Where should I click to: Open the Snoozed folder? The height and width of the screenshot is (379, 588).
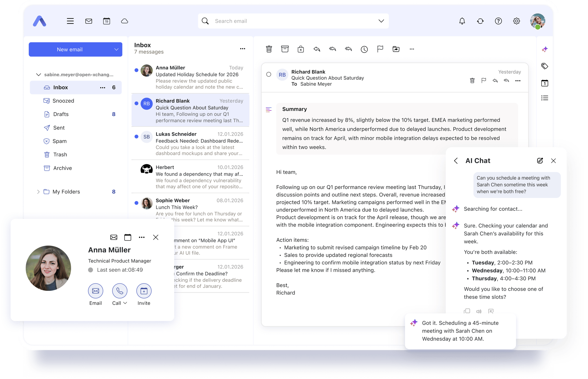63,101
